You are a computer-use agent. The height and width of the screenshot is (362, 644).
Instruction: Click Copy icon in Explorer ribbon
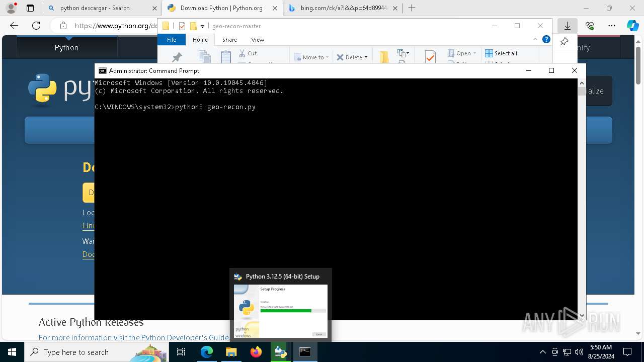204,57
